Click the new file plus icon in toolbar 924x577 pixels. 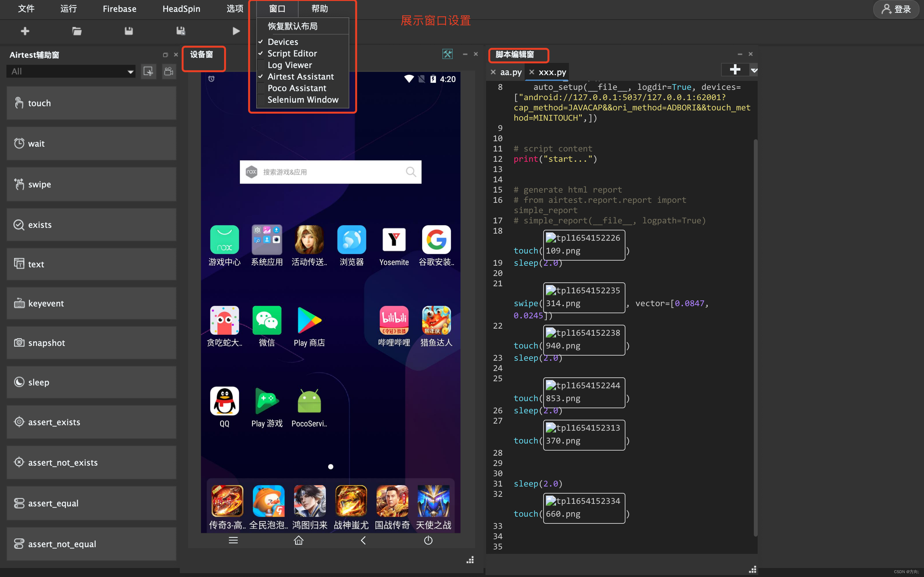pyautogui.click(x=25, y=31)
